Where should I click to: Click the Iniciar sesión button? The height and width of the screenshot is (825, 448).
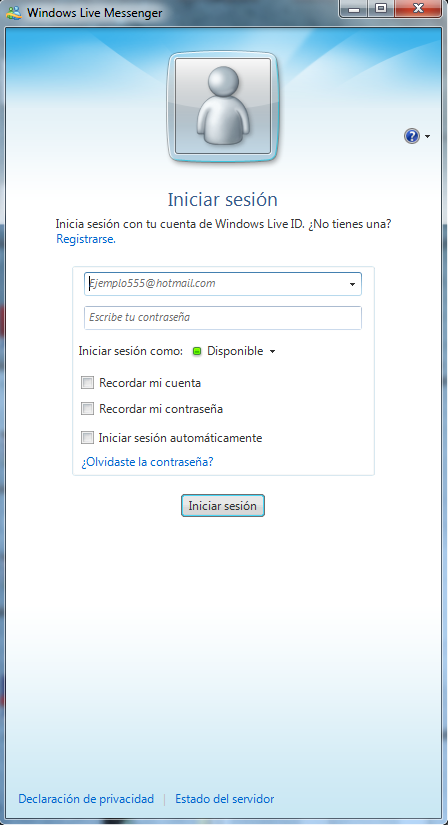click(x=223, y=506)
